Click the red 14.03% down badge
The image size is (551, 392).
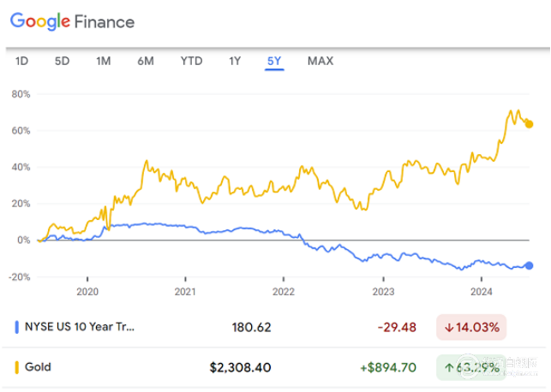[471, 327]
